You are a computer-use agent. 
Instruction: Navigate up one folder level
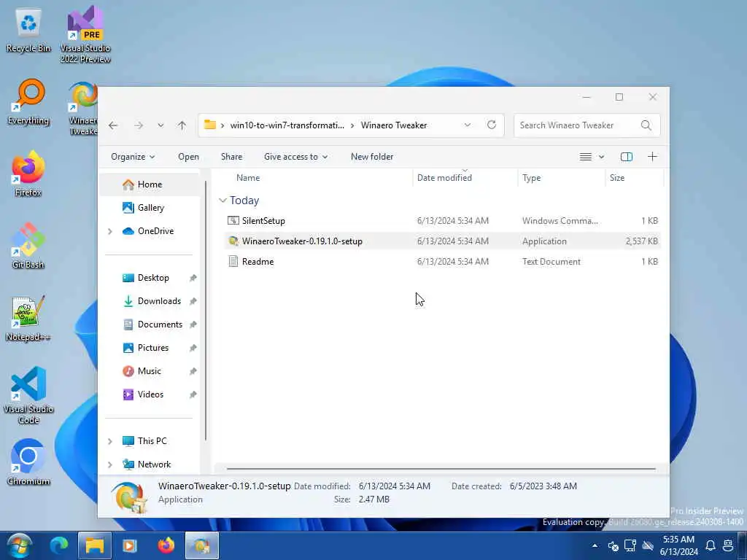(x=182, y=125)
